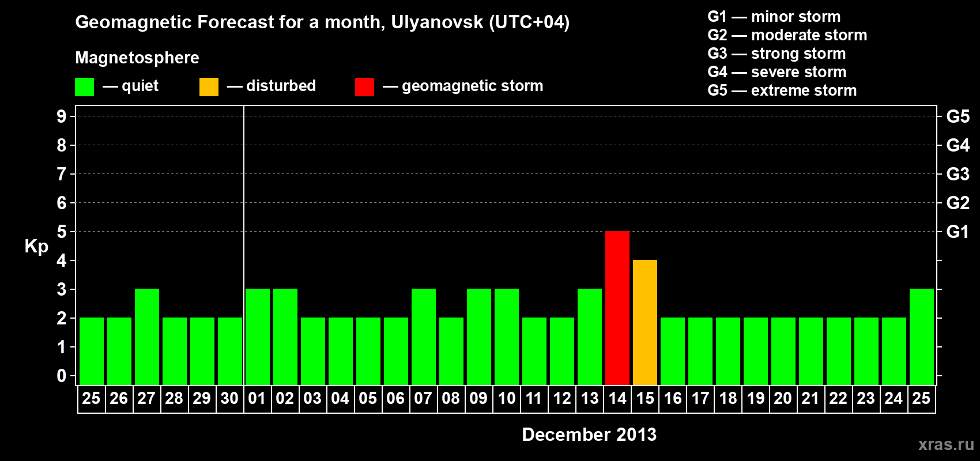This screenshot has width=980, height=461.
Task: Click the date label 14 on the axis
Action: pyautogui.click(x=617, y=399)
